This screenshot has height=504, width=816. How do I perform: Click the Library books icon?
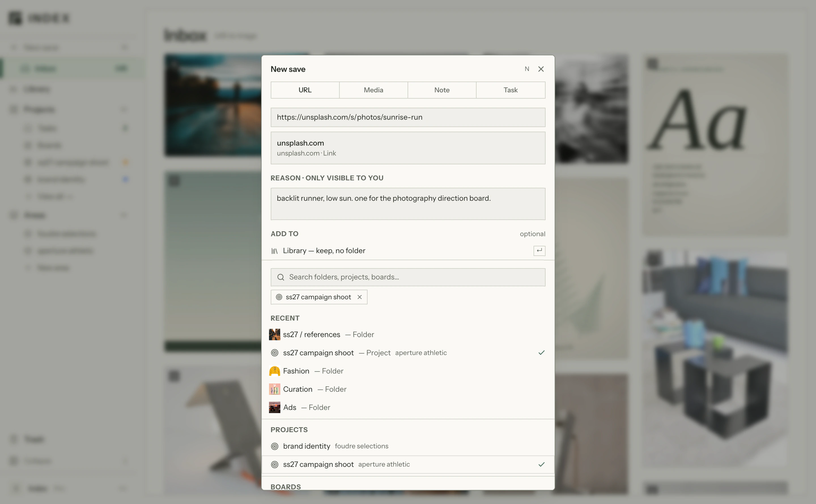[275, 251]
